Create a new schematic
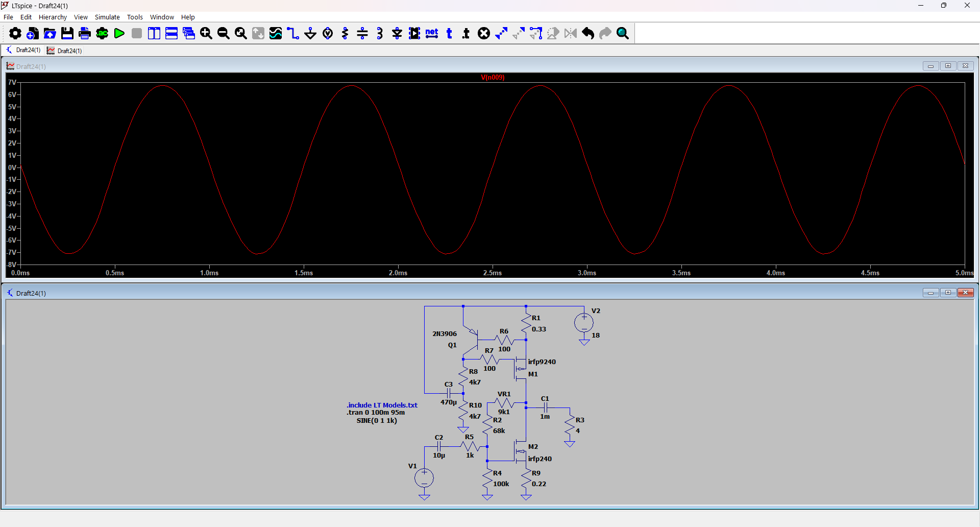 pyautogui.click(x=33, y=34)
